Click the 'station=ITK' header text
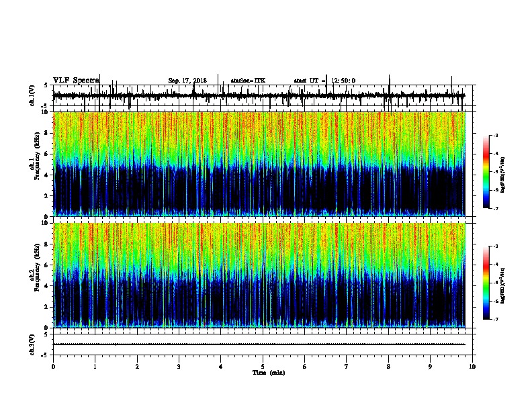 point(248,81)
